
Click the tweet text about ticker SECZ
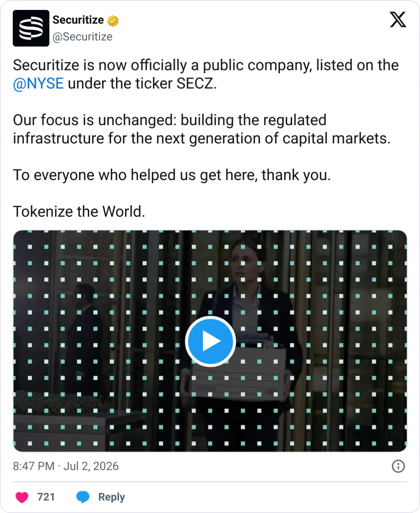(x=206, y=74)
